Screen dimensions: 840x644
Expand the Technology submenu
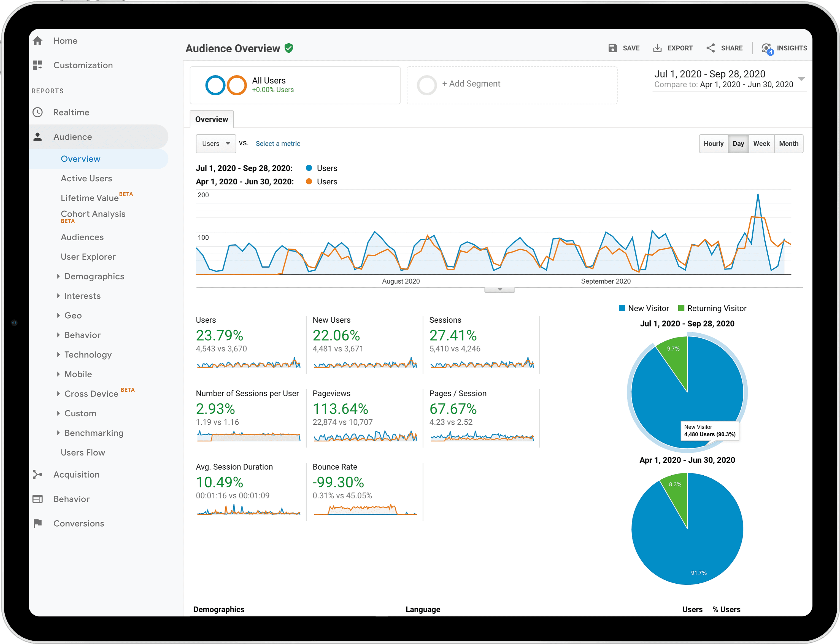(x=58, y=355)
